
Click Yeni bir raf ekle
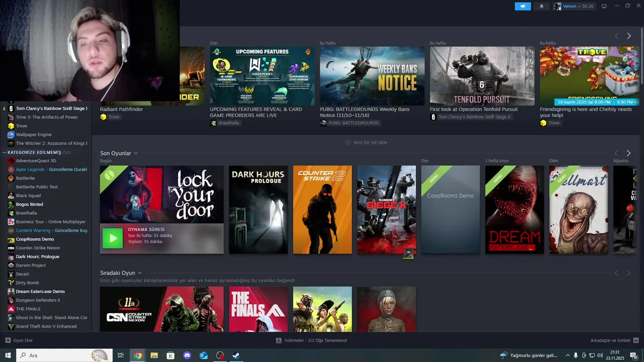coord(366,142)
